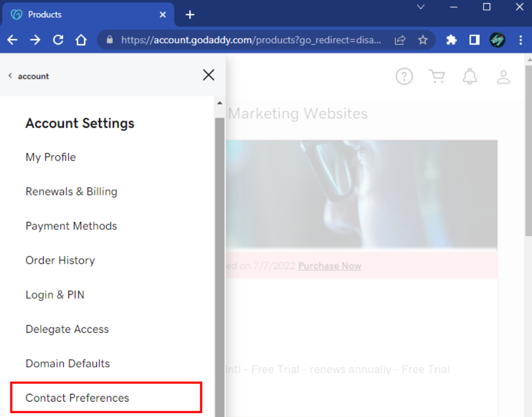
Task: Minimize the browser window
Action: [454, 7]
